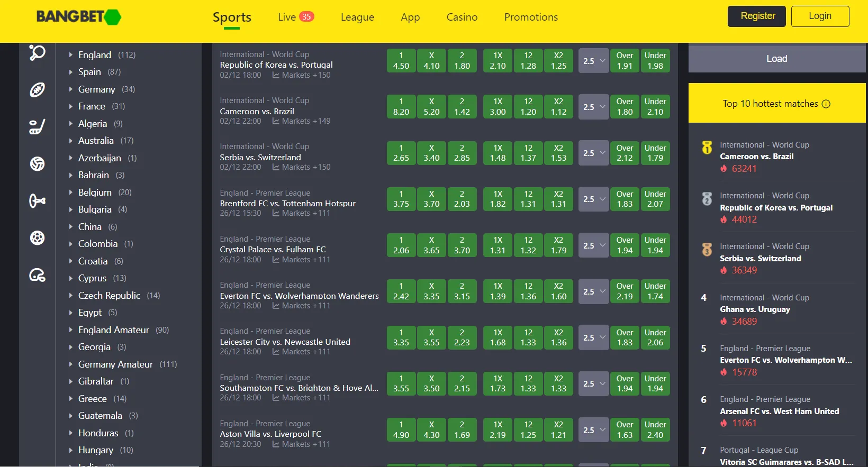Open Ghana vs. Uruguay hottest match
The width and height of the screenshot is (868, 467).
click(x=755, y=309)
